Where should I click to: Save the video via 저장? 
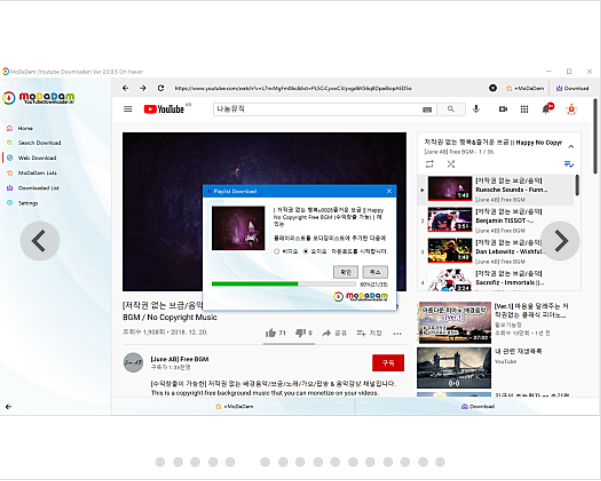click(x=369, y=333)
